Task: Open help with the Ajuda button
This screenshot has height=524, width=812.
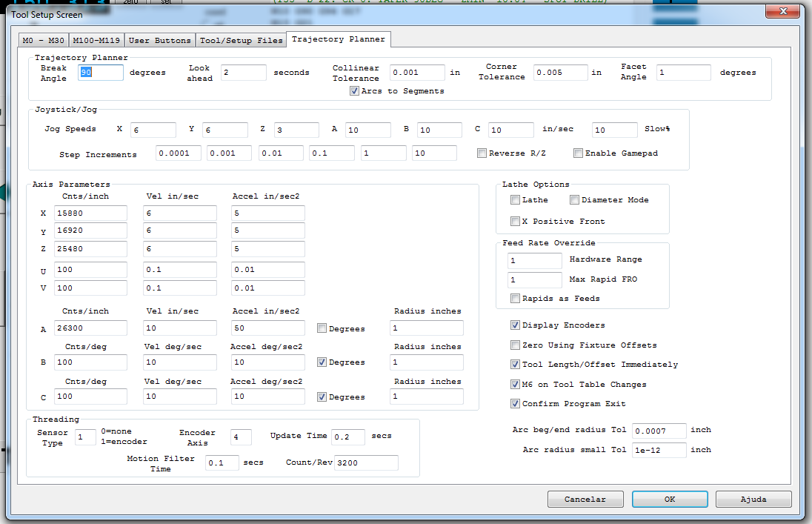Action: (x=753, y=500)
